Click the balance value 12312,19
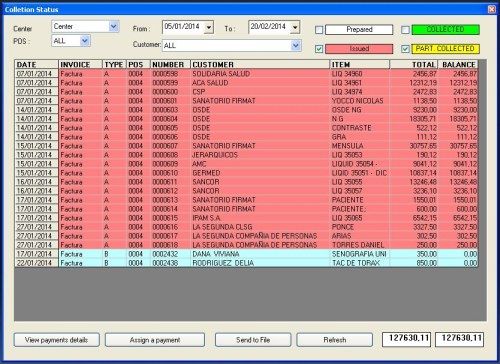Image resolution: width=500 pixels, height=364 pixels. 458,83
